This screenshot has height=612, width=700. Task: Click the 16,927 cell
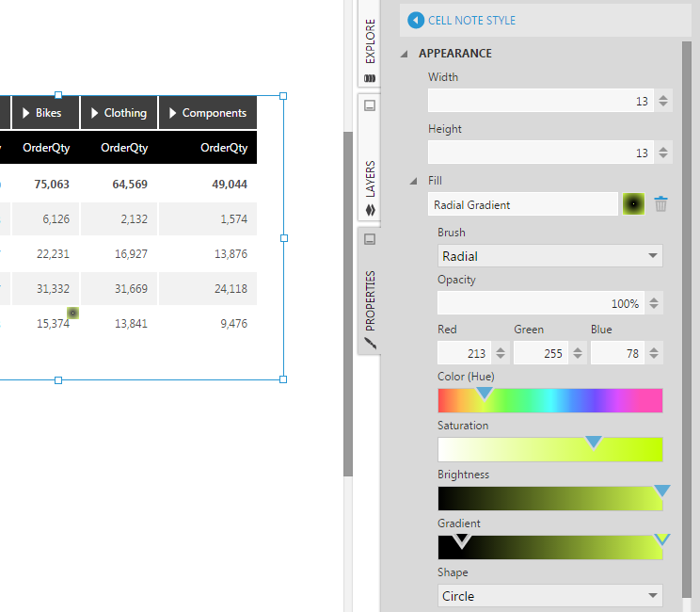[131, 253]
